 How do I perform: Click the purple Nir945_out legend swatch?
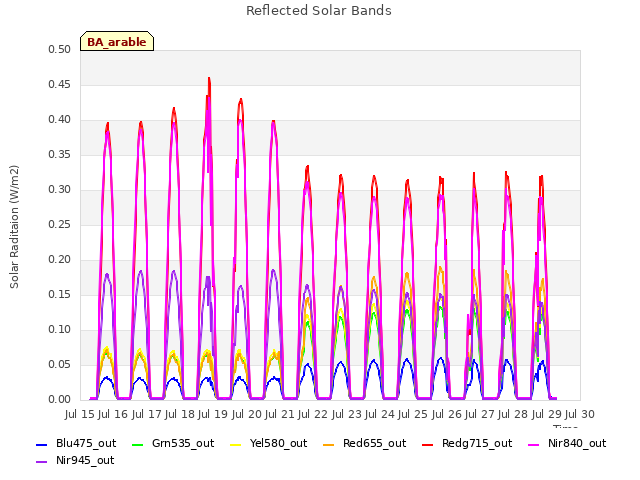[42, 462]
